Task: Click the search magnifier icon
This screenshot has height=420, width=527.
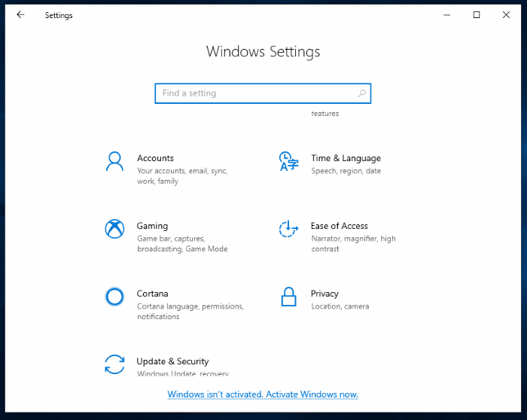Action: (x=361, y=93)
